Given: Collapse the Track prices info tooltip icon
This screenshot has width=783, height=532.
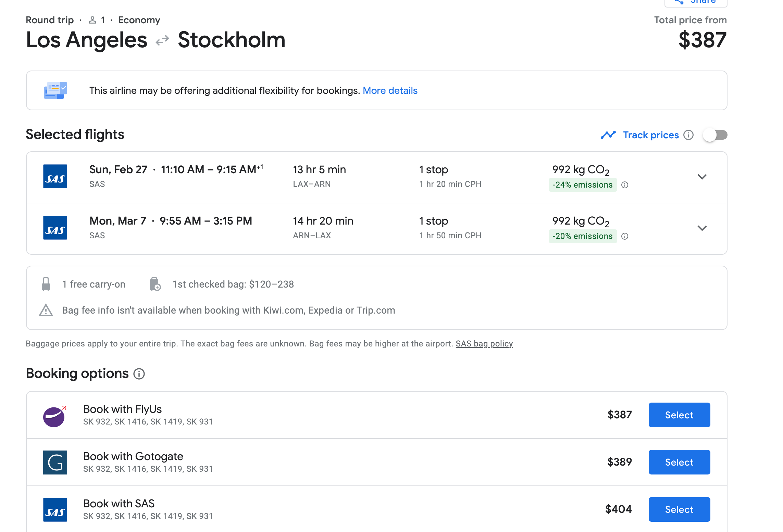Looking at the screenshot, I should point(688,135).
